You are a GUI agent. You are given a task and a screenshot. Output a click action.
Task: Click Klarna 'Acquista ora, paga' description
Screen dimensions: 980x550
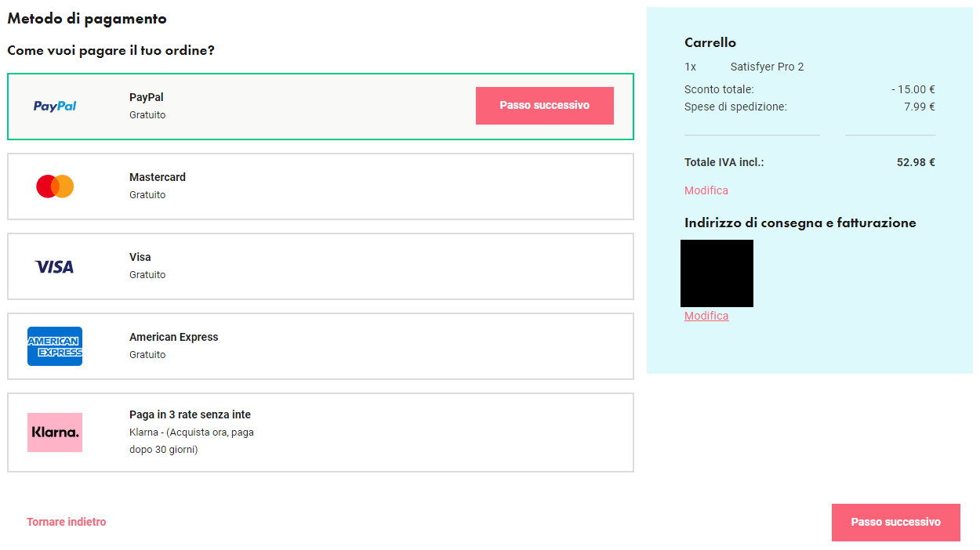(191, 441)
